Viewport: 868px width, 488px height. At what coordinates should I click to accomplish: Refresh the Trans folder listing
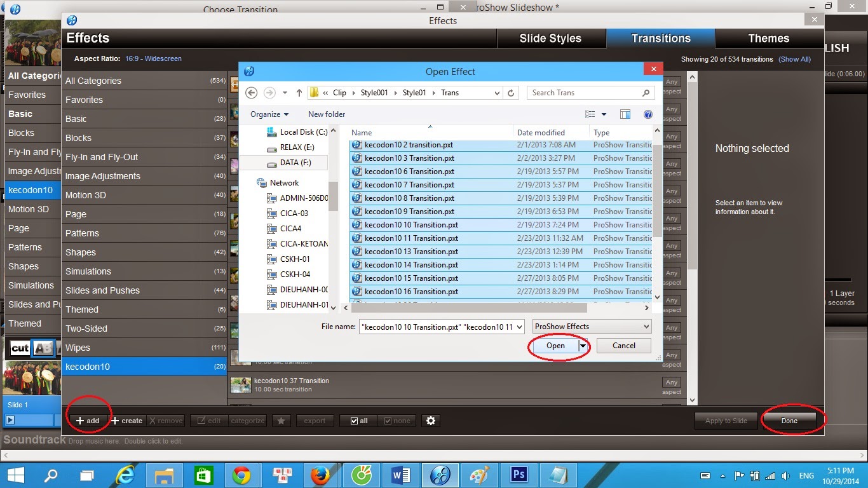coord(511,93)
